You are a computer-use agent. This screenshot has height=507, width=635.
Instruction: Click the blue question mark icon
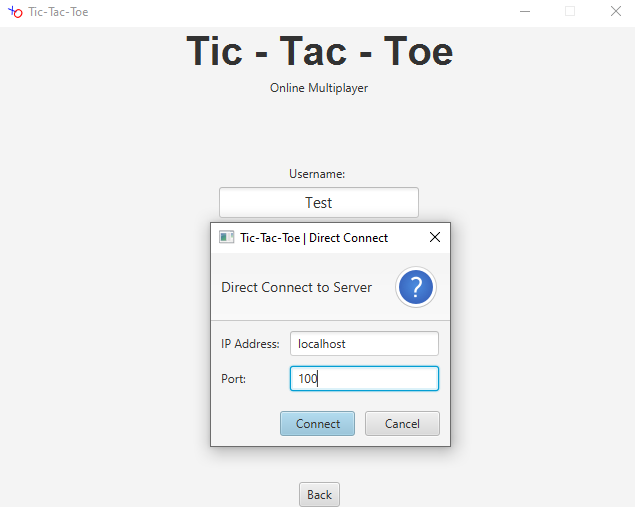coord(416,287)
